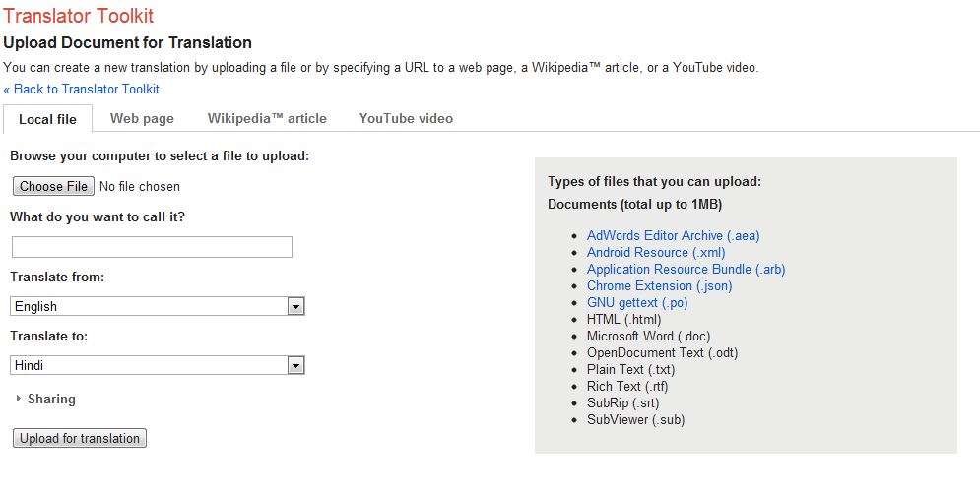Open the Local file tab
Screen dimensions: 980x494
[x=47, y=119]
